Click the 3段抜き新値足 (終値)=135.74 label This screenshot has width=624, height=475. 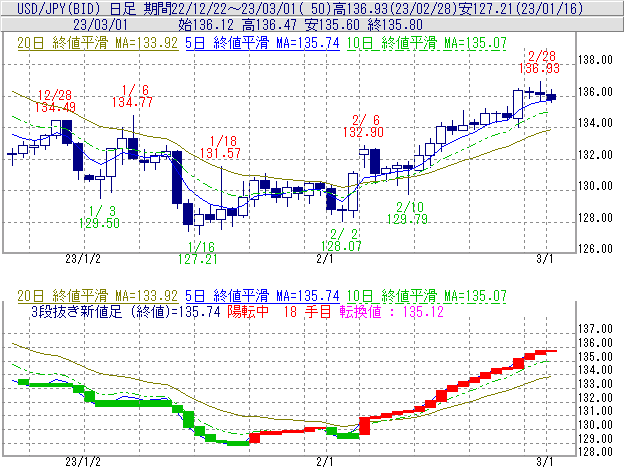point(126,311)
